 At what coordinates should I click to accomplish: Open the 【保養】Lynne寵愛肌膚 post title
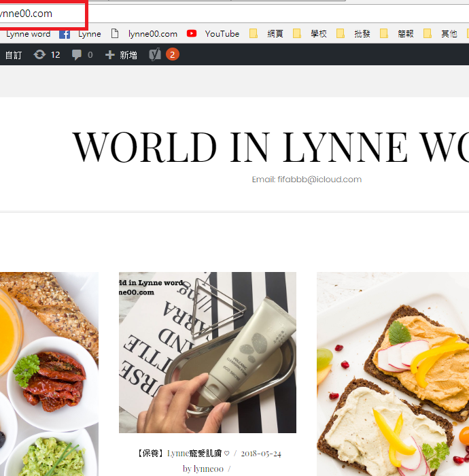tap(184, 454)
